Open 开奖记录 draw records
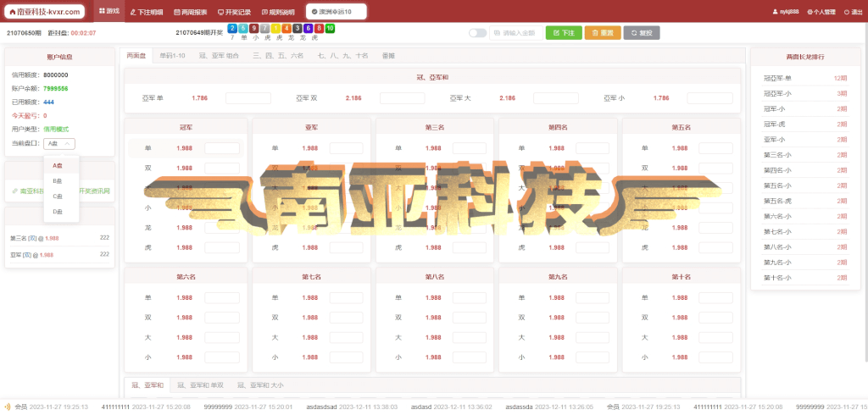Viewport: 868px width, 415px height. point(234,12)
